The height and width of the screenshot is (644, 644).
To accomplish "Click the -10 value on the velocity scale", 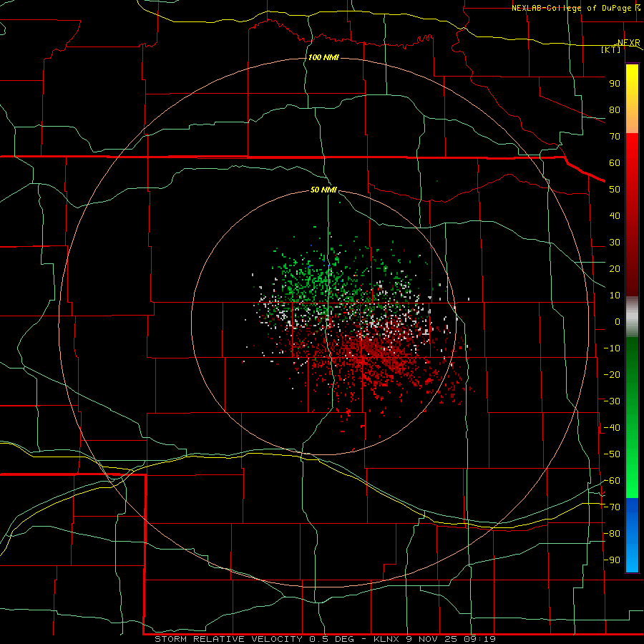I will (612, 348).
